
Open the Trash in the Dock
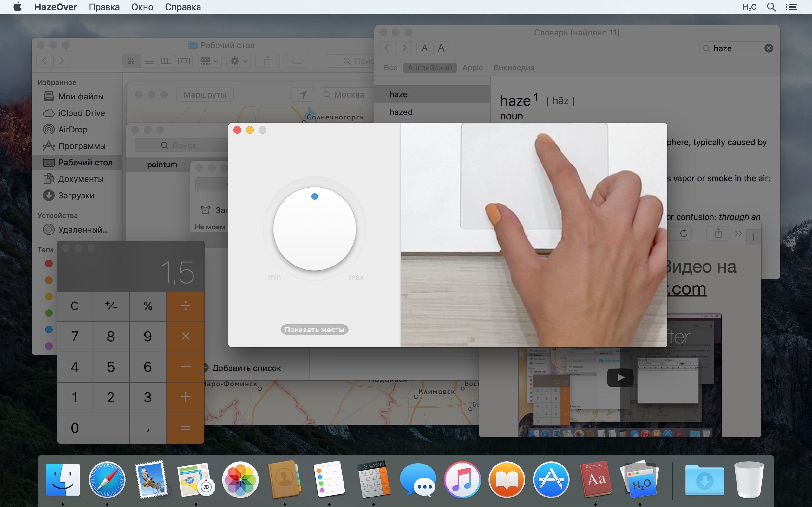click(x=749, y=479)
